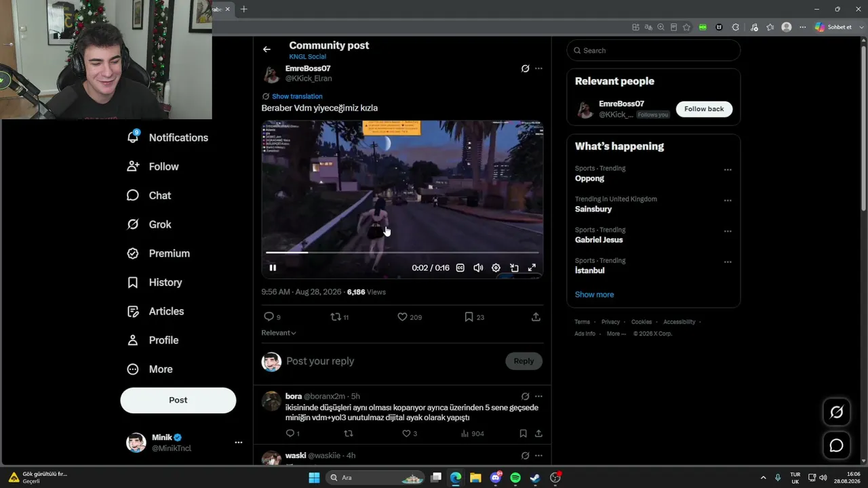Click Show more under trends
Screen dimensions: 868x488
pos(594,295)
